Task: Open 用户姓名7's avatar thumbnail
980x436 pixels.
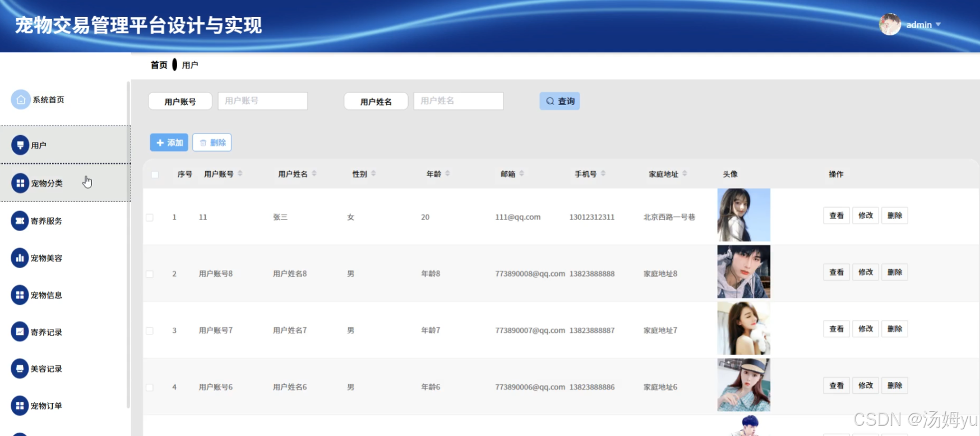Action: [743, 328]
